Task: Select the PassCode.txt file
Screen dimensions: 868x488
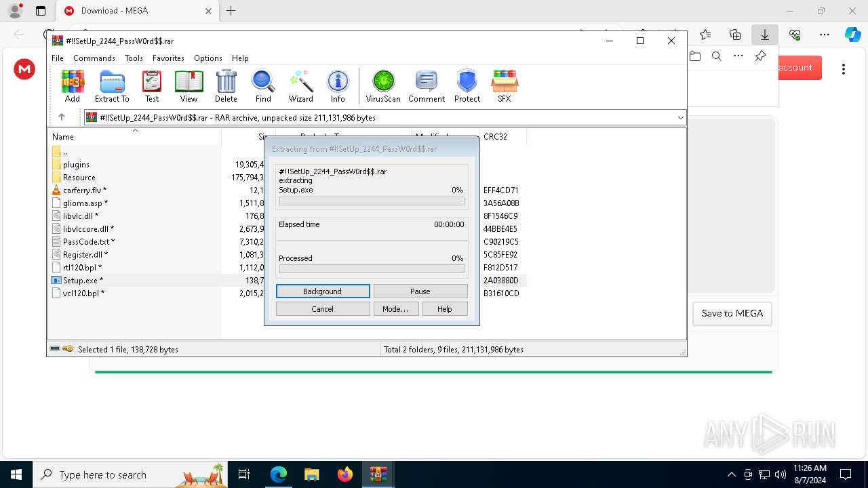Action: [88, 242]
